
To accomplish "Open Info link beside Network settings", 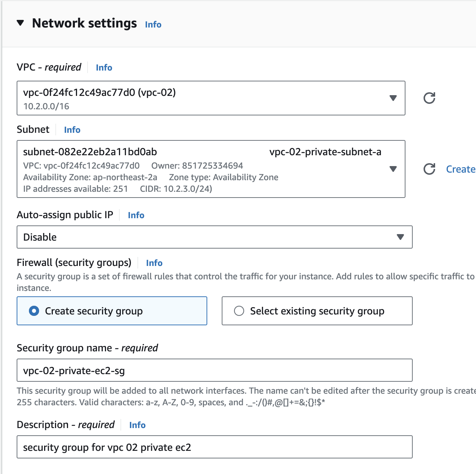I will [x=153, y=25].
